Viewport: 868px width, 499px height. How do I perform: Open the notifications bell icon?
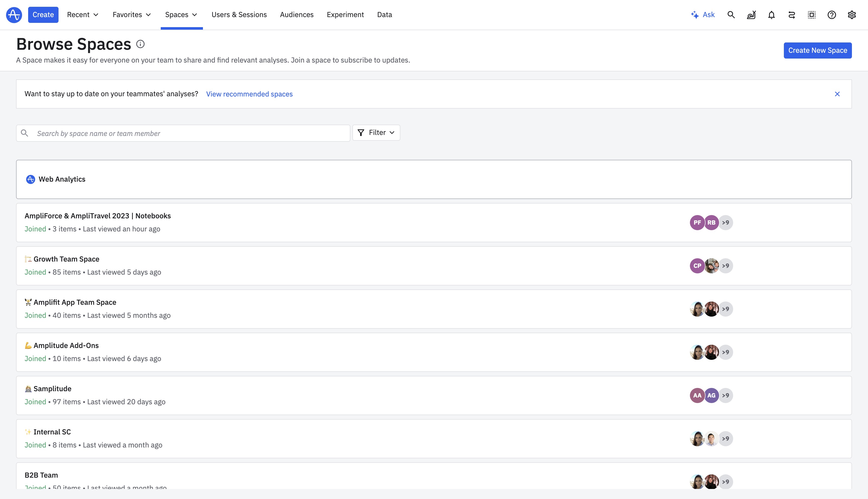pyautogui.click(x=771, y=15)
